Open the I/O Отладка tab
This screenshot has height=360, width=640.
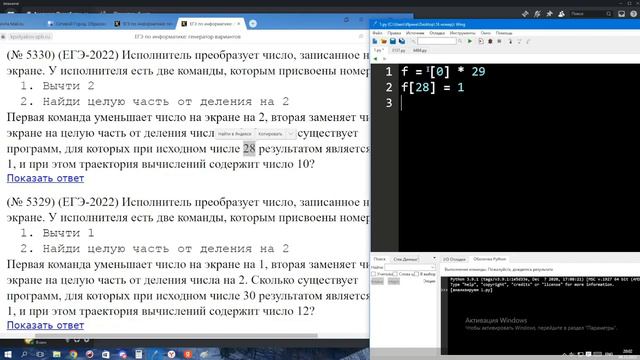[x=454, y=259]
